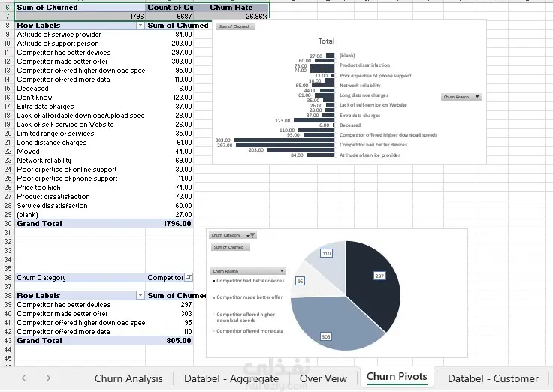The height and width of the screenshot is (392, 553).
Task: Select the Churn Rate 26.86% cell
Action: pos(231,17)
